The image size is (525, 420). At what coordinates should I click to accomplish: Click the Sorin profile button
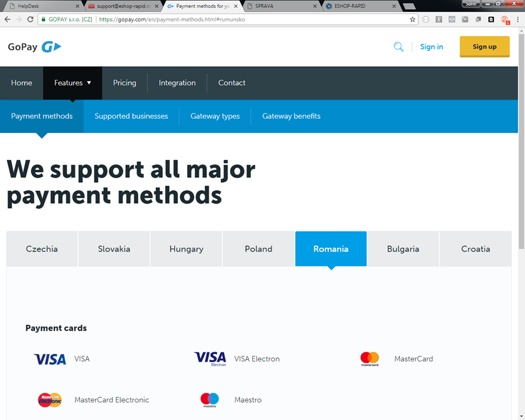click(x=471, y=4)
